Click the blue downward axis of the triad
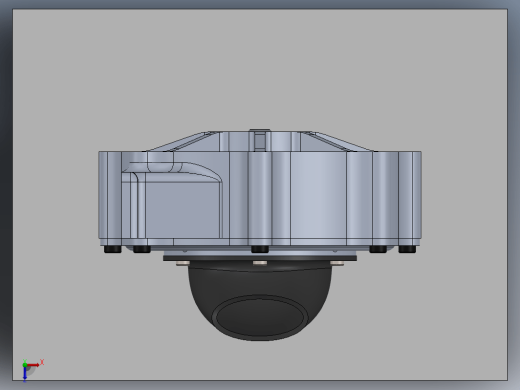Viewport: 520px width, 390px height. pos(25,374)
